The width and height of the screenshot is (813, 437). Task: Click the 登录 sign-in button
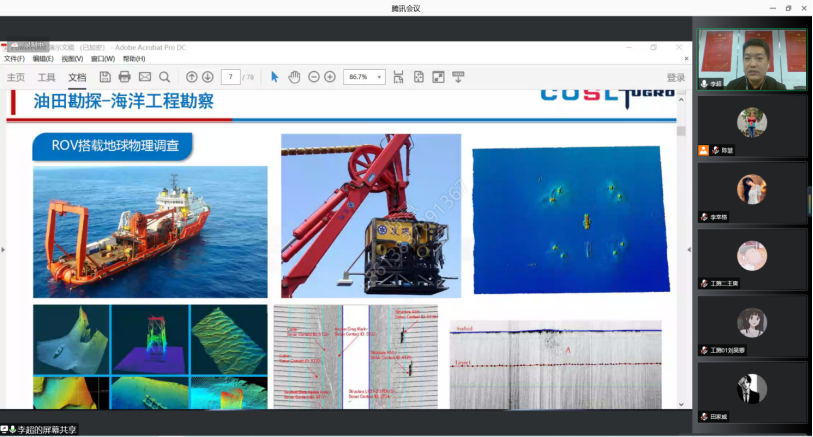click(676, 77)
